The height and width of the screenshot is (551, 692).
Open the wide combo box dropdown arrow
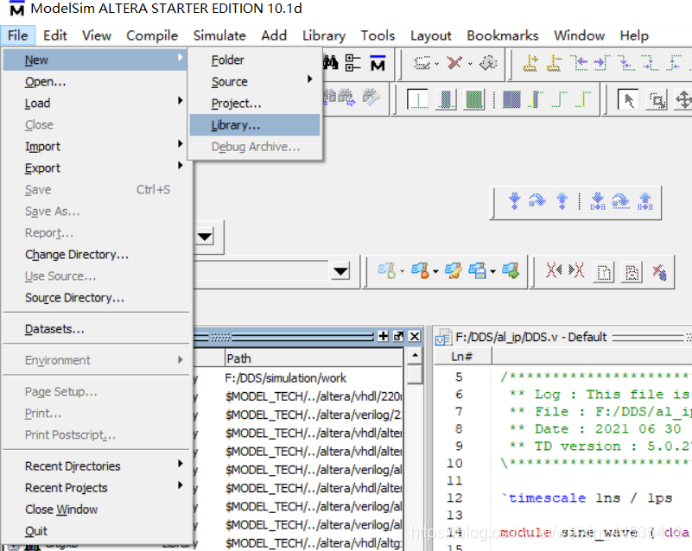tap(341, 271)
